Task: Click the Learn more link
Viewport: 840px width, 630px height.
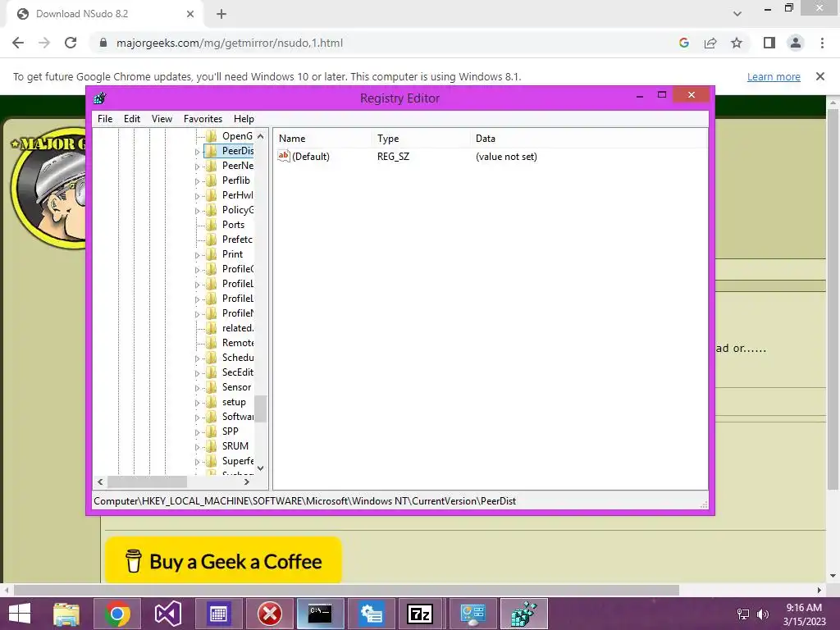Action: [x=774, y=76]
